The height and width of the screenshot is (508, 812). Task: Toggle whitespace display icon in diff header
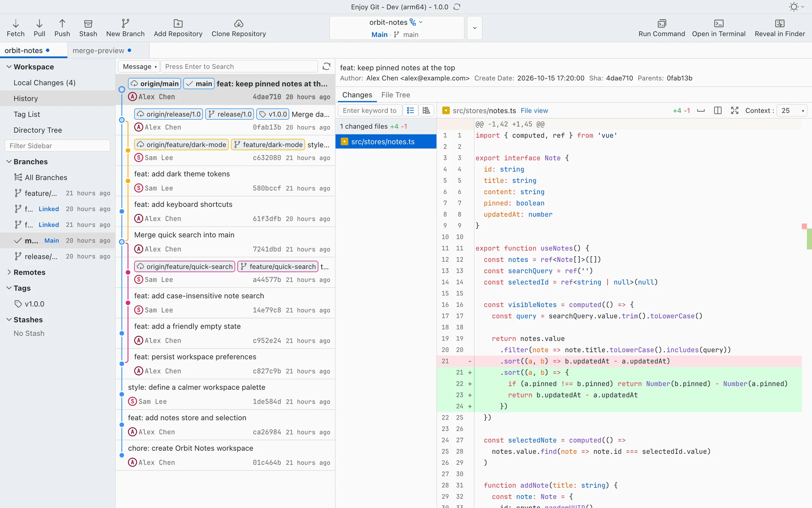click(x=701, y=111)
